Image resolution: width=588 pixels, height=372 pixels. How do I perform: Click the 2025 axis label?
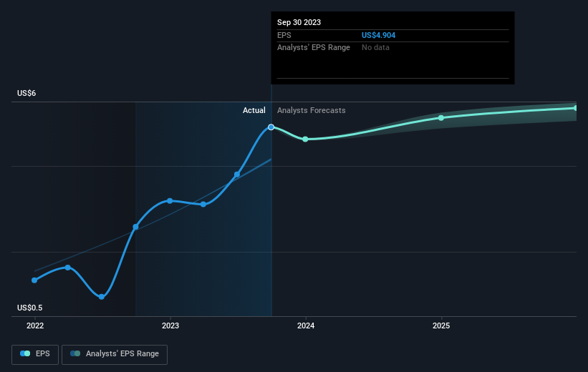click(x=441, y=326)
